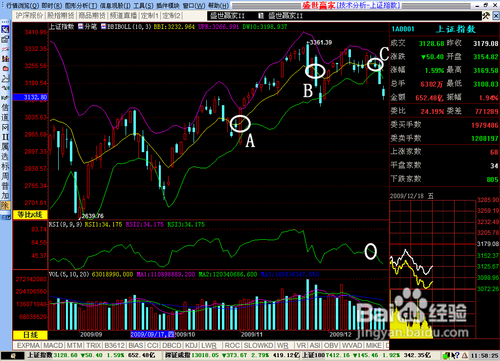500x361 pixels.
Task: Open the 图形分析(T) menu
Action: pyautogui.click(x=81, y=6)
